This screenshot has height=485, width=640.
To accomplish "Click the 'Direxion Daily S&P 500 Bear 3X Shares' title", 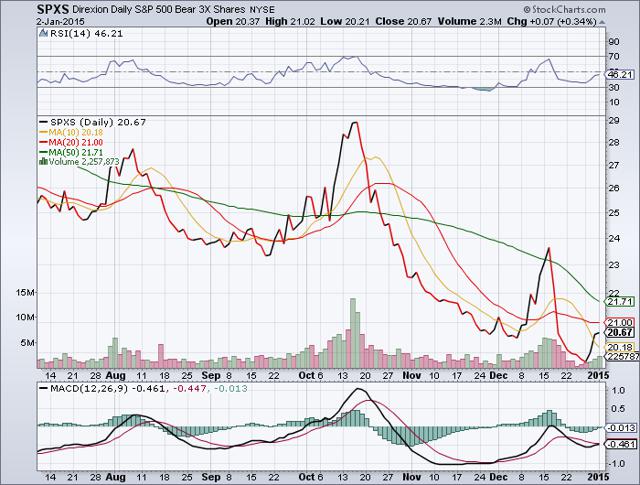I will tap(158, 9).
